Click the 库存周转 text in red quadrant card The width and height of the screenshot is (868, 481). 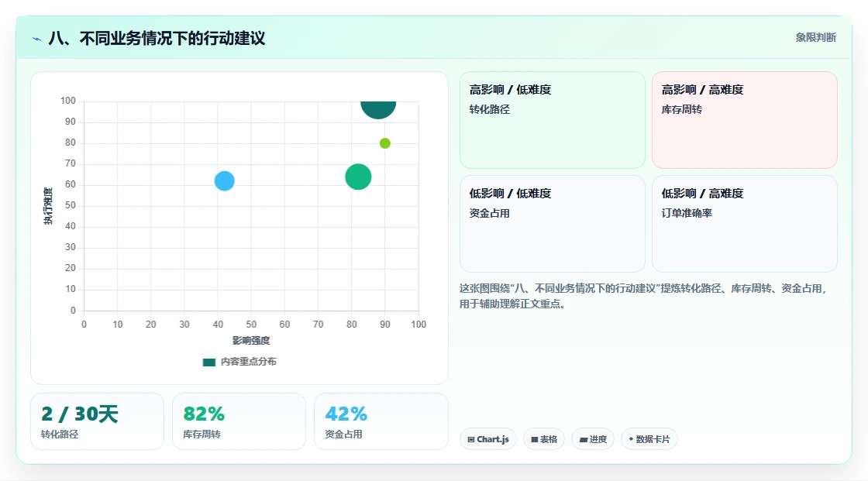[681, 109]
